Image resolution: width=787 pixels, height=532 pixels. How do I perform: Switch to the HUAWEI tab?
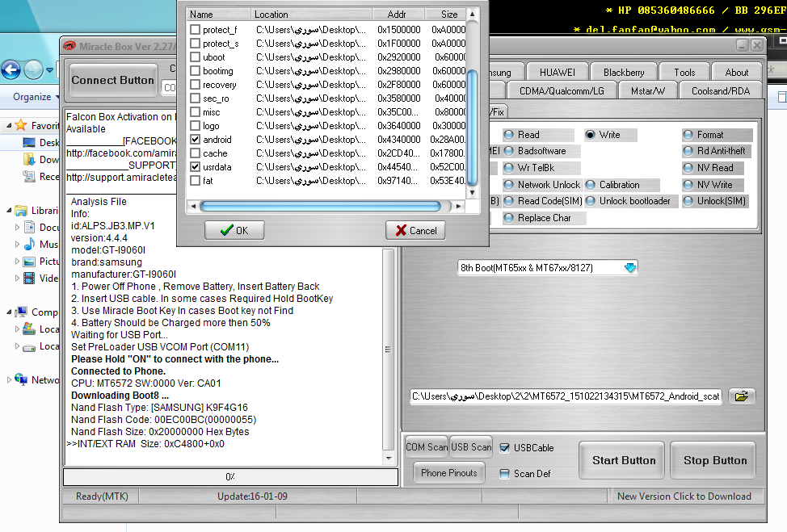pyautogui.click(x=558, y=72)
